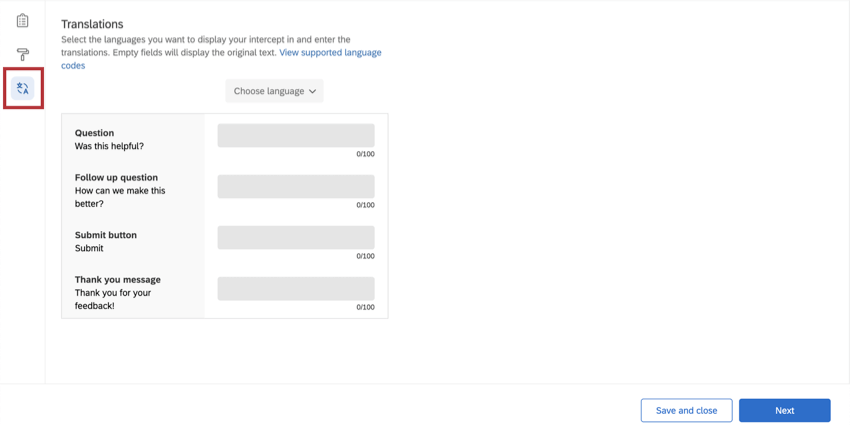The height and width of the screenshot is (425, 850).
Task: Click Thank you for your feedback! text
Action: tap(113, 299)
